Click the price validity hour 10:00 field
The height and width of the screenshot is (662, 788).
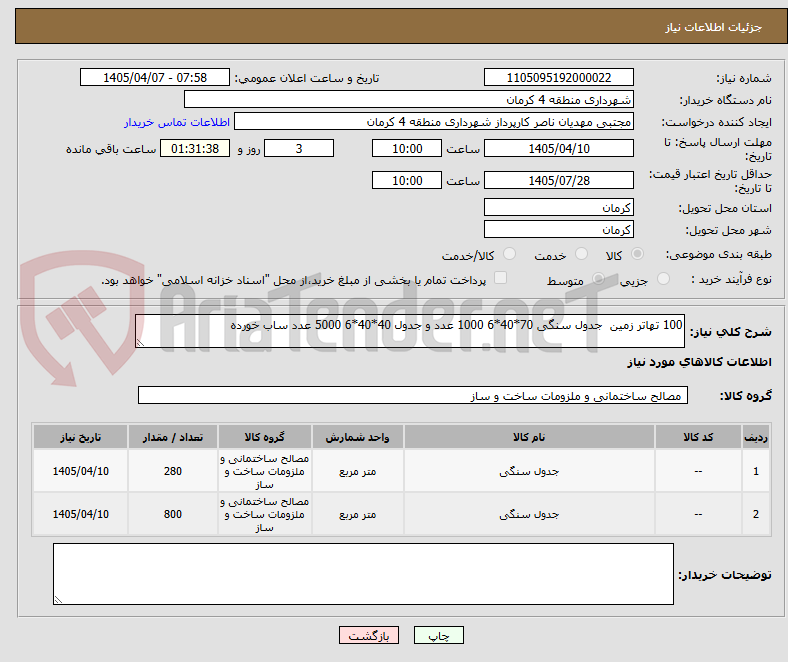[407, 180]
